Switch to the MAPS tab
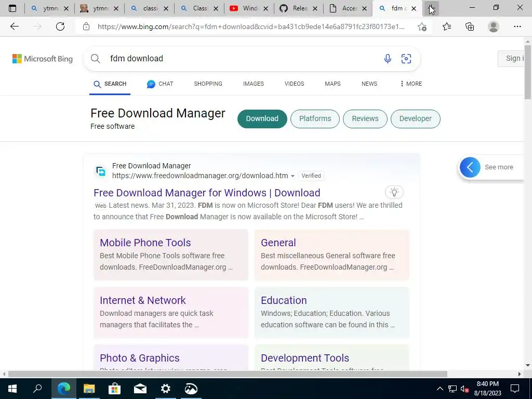This screenshot has height=399, width=532. [332, 84]
